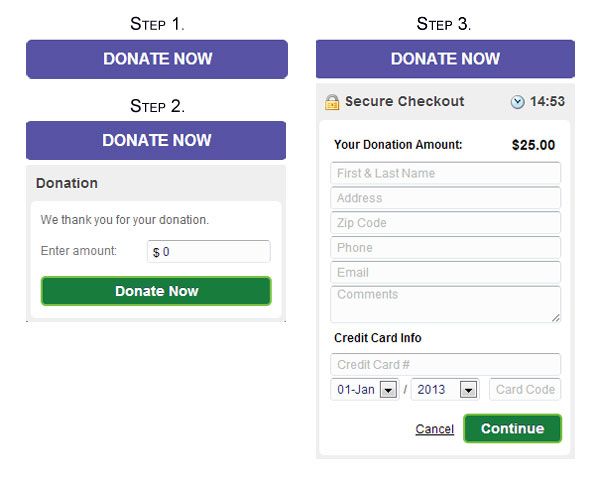This screenshot has width=600, height=482.
Task: Click the donation amount input field
Action: 209,252
